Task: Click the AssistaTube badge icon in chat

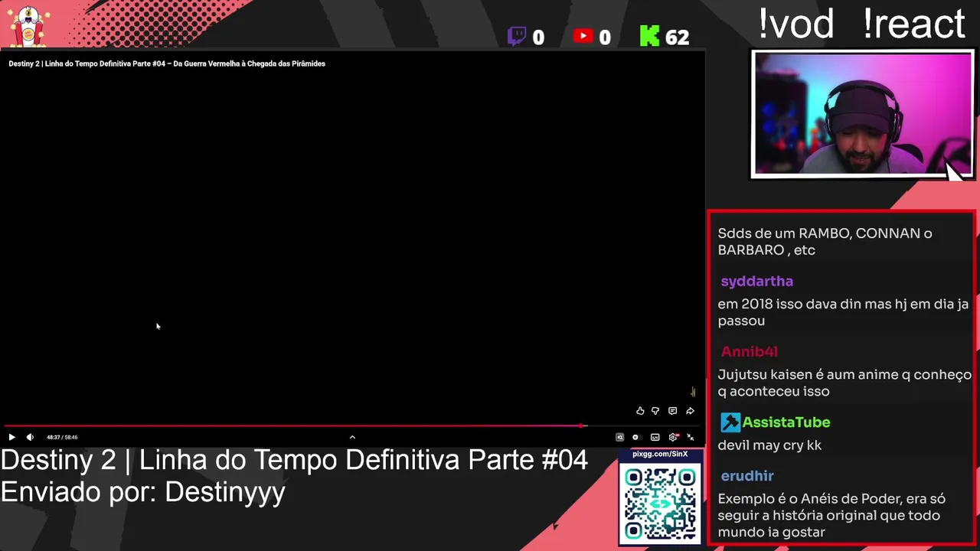Action: pyautogui.click(x=730, y=422)
